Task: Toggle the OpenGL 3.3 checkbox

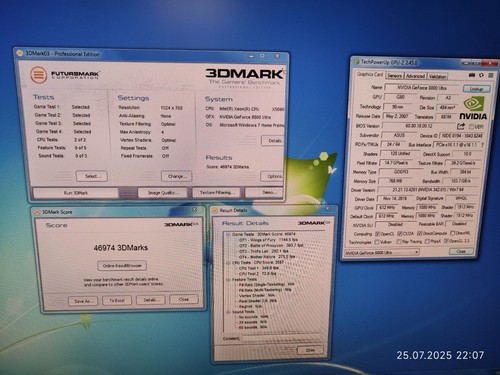Action: pyautogui.click(x=446, y=241)
